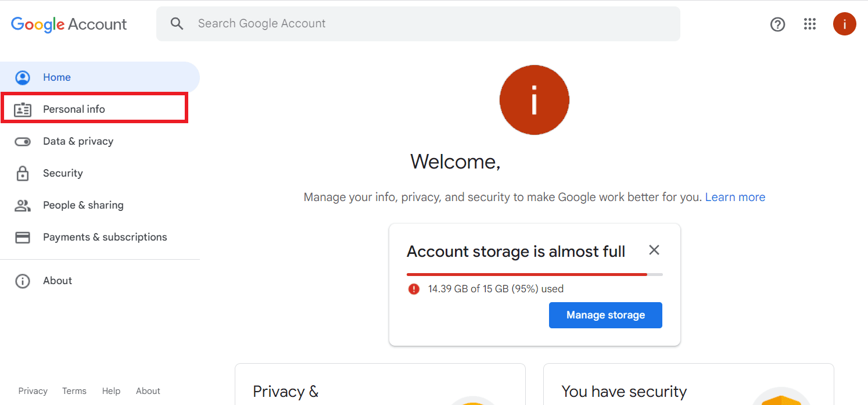Click the Terms footer link
Screen dimensions: 868x405
tap(74, 390)
